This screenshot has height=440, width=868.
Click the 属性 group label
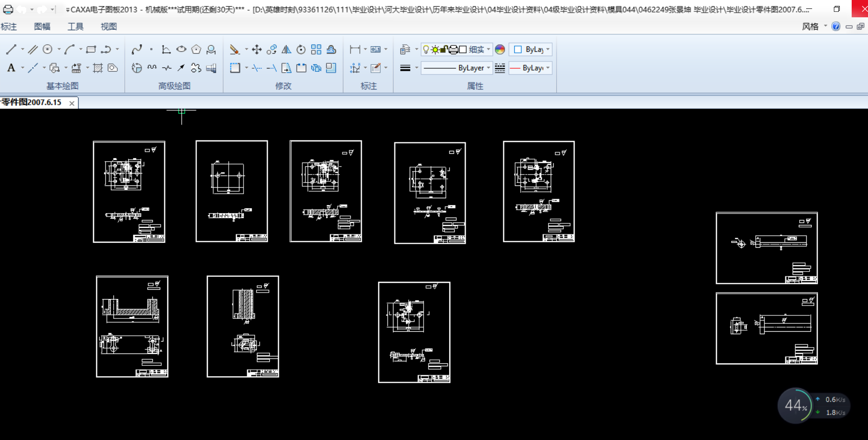click(x=475, y=86)
